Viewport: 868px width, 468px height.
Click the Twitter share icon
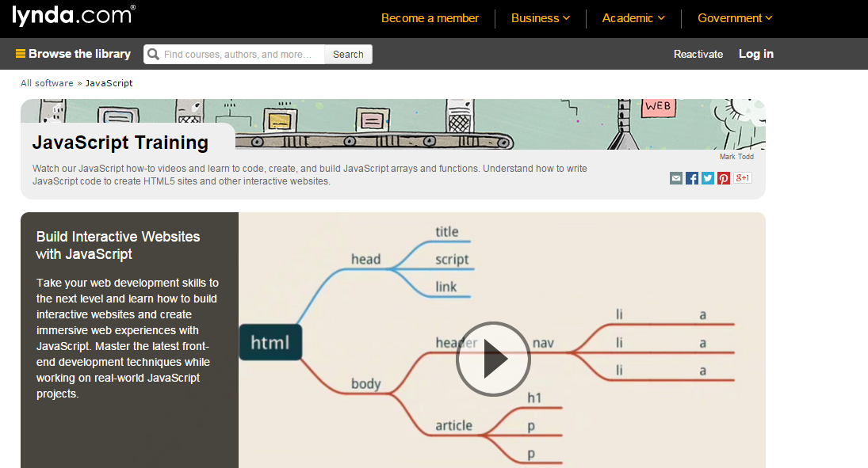point(708,178)
